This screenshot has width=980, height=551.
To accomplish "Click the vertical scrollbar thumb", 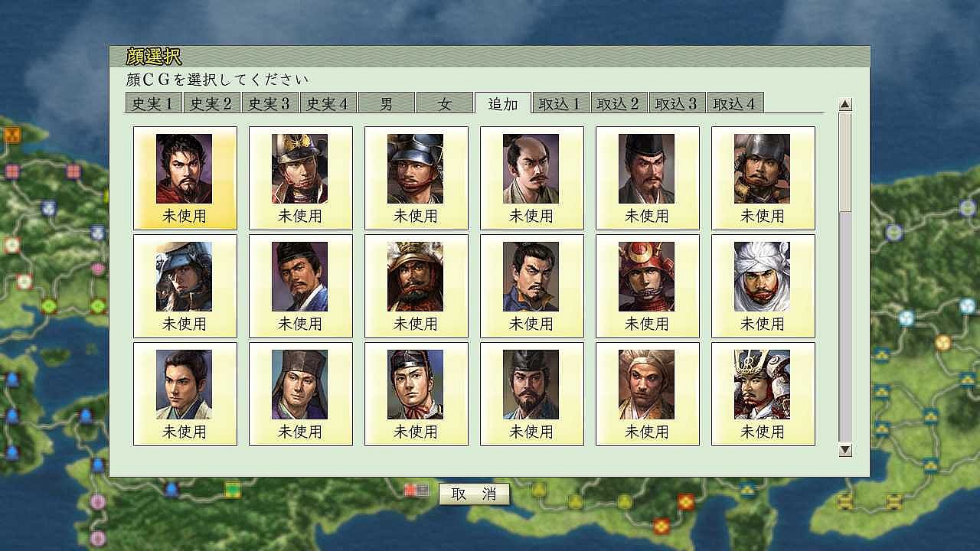I will pyautogui.click(x=845, y=162).
